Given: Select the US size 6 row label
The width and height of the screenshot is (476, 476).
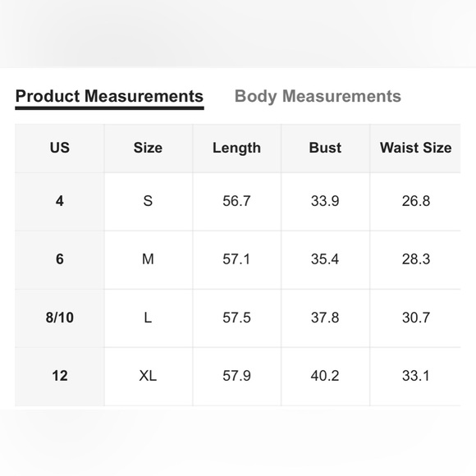Looking at the screenshot, I should 60,259.
